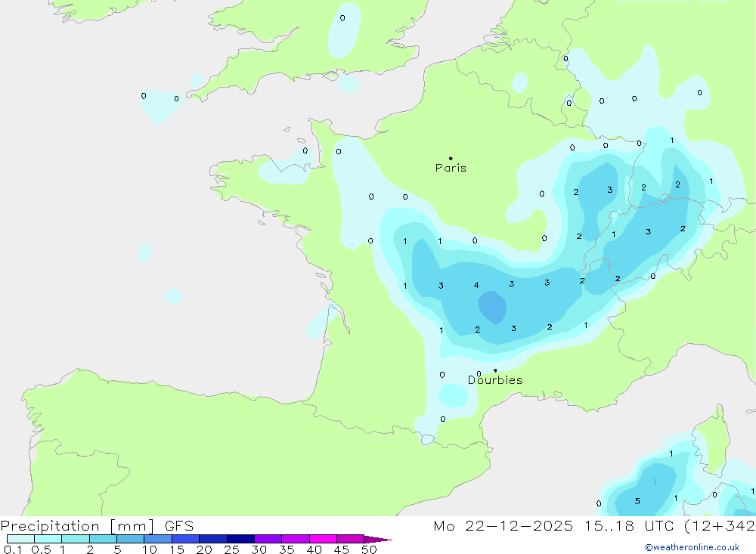Click the '25' legend scale label
Viewport: 756px width, 554px height.
[231, 549]
